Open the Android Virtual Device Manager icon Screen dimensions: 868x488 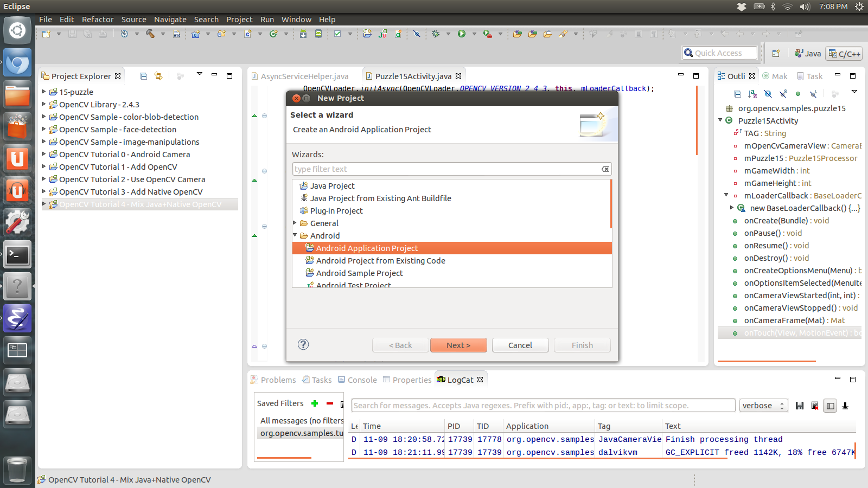(x=318, y=34)
